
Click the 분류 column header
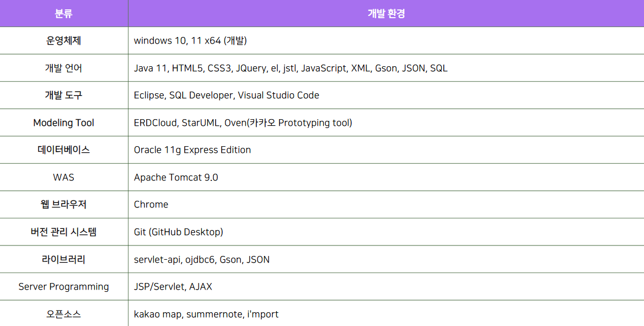pos(63,13)
